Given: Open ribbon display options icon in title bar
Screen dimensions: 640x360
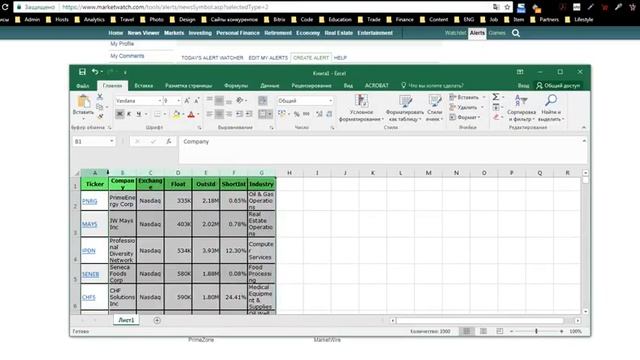Looking at the screenshot, I should coord(520,72).
